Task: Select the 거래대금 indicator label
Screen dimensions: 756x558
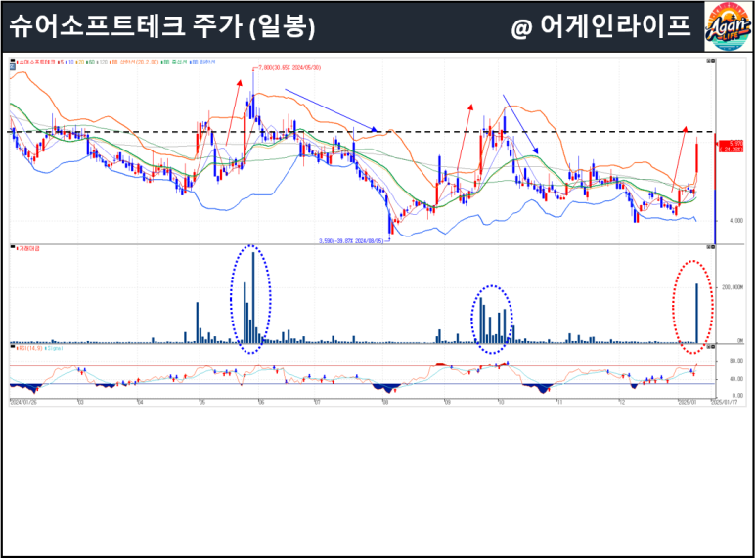Action: tap(28, 248)
